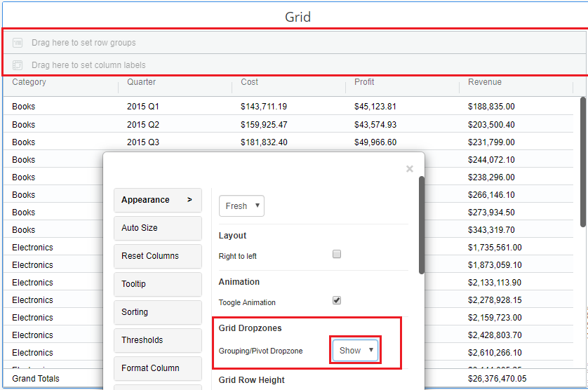Click the grid's vertical scrollbar
The height and width of the screenshot is (390, 588).
[x=583, y=161]
